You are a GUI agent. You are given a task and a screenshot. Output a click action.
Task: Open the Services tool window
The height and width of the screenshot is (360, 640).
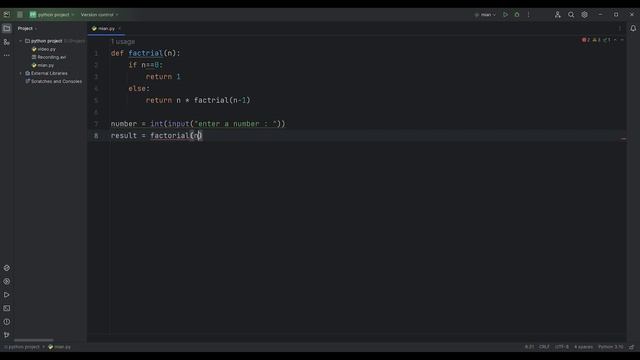7,282
